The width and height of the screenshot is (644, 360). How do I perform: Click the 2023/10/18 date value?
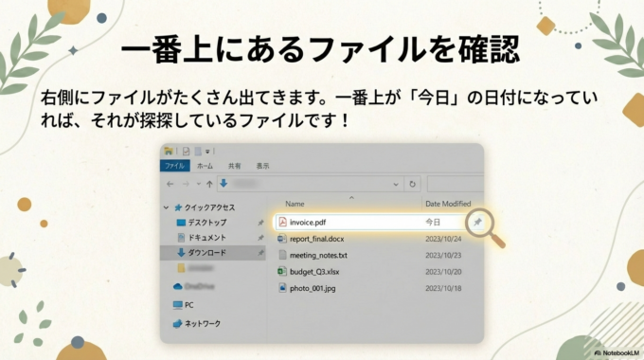point(443,288)
